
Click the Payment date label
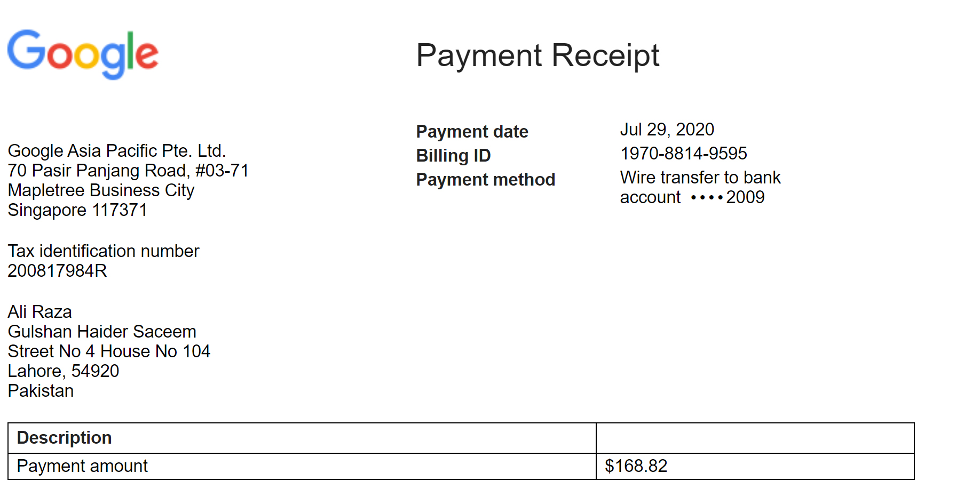pos(472,131)
